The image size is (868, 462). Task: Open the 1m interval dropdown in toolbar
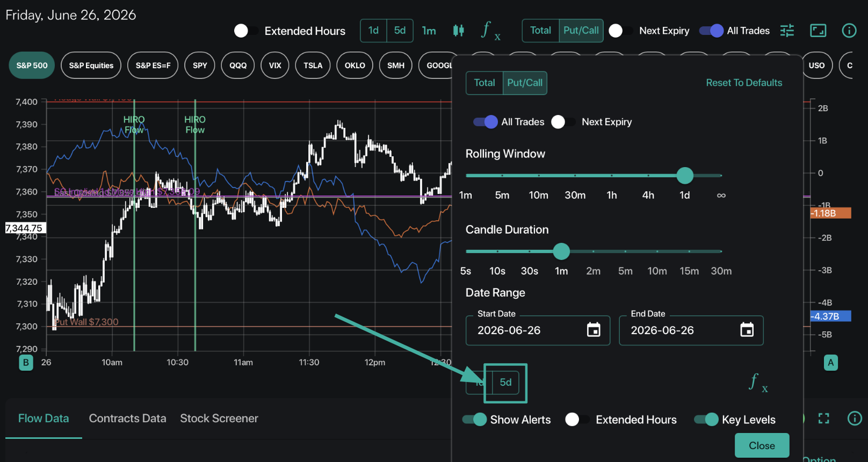pyautogui.click(x=429, y=31)
